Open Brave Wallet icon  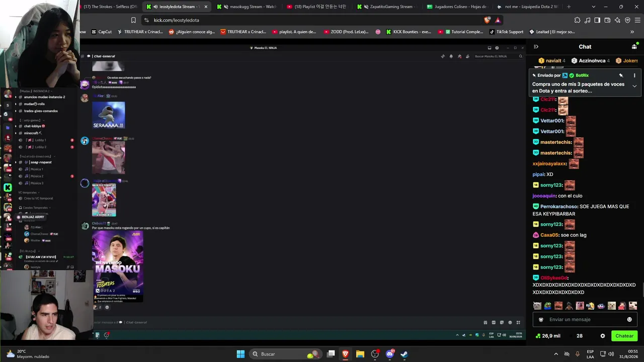click(607, 20)
